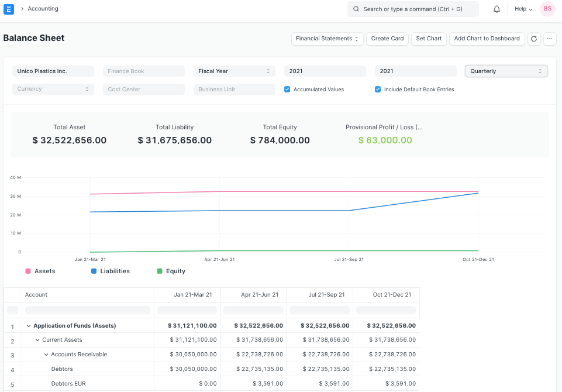Click the pink Assets legend swatch
Image resolution: width=562 pixels, height=392 pixels.
click(27, 271)
